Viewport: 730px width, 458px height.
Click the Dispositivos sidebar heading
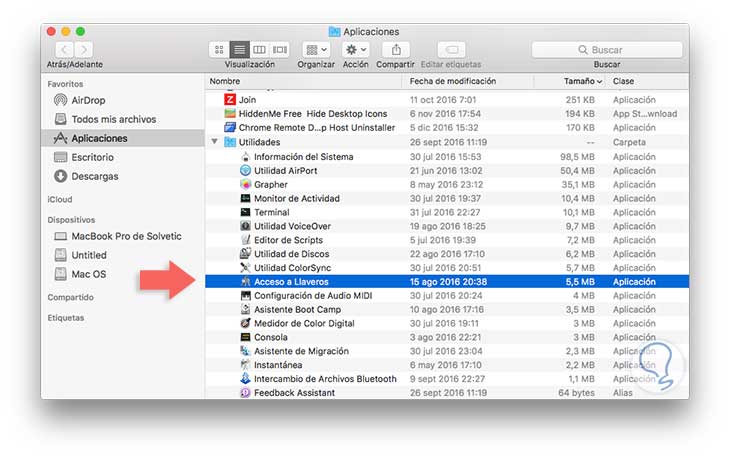(71, 220)
